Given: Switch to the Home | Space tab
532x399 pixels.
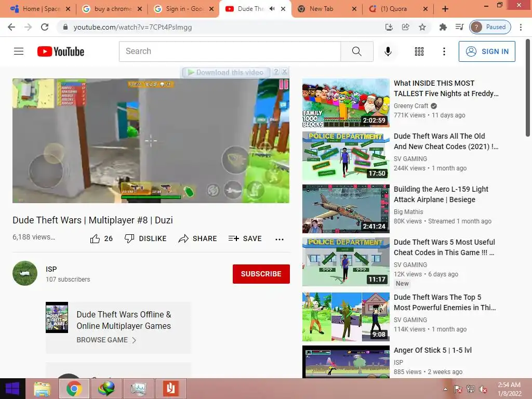Looking at the screenshot, I should 41,9.
